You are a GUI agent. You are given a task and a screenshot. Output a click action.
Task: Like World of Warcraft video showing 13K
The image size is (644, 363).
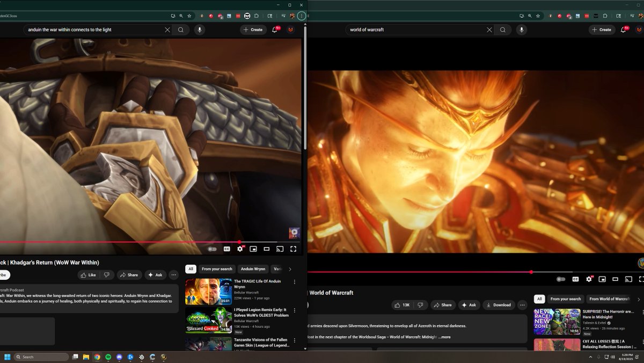403,305
